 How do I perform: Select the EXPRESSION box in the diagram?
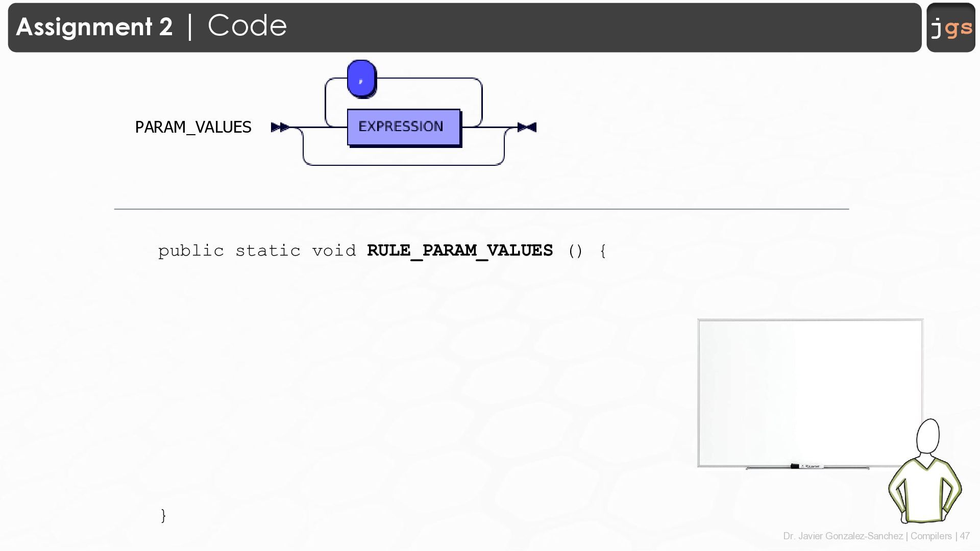pyautogui.click(x=404, y=127)
